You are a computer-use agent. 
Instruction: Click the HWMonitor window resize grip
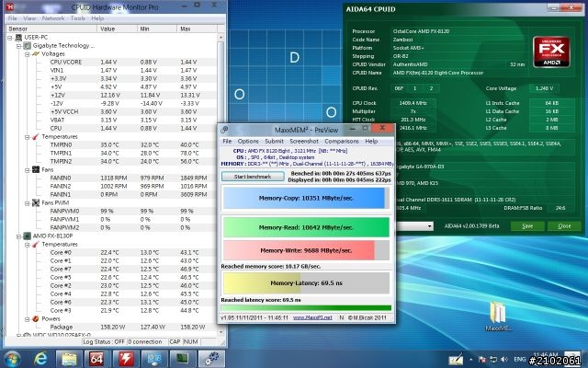click(x=222, y=342)
